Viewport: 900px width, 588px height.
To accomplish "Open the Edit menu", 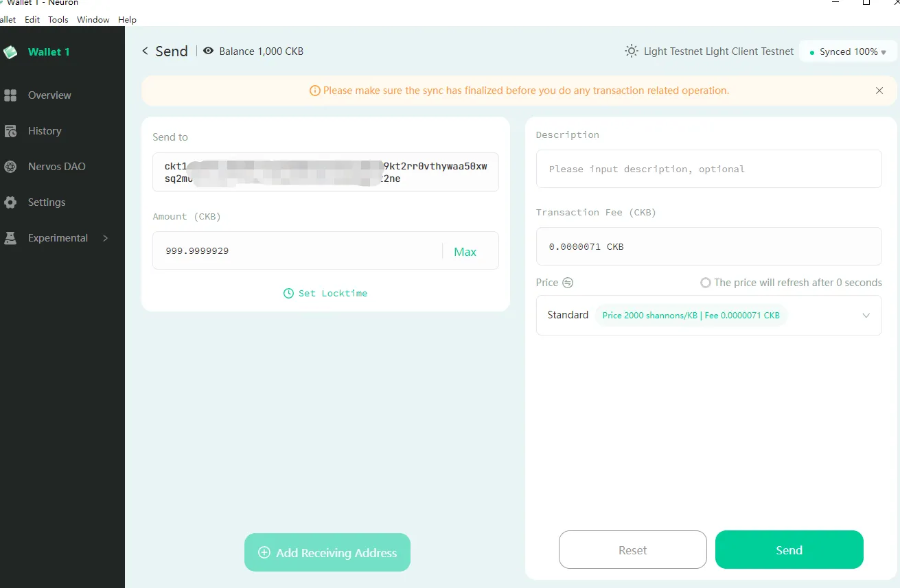I will 32,20.
